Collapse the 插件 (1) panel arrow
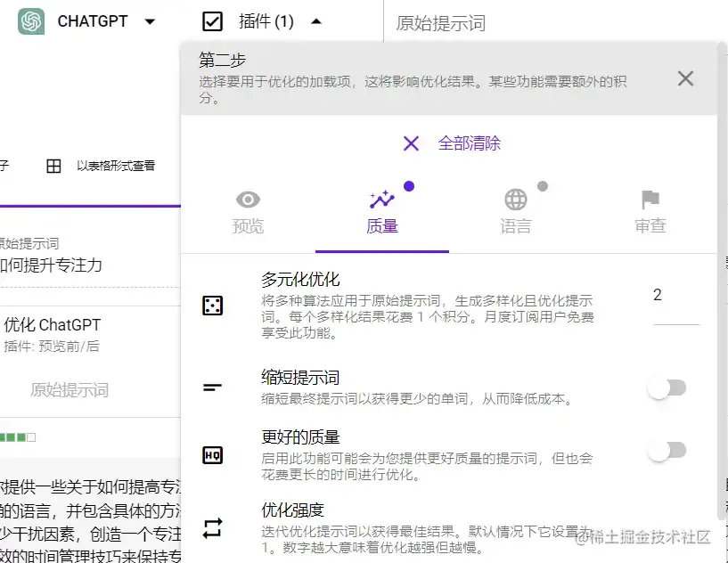728x563 pixels. 316,20
